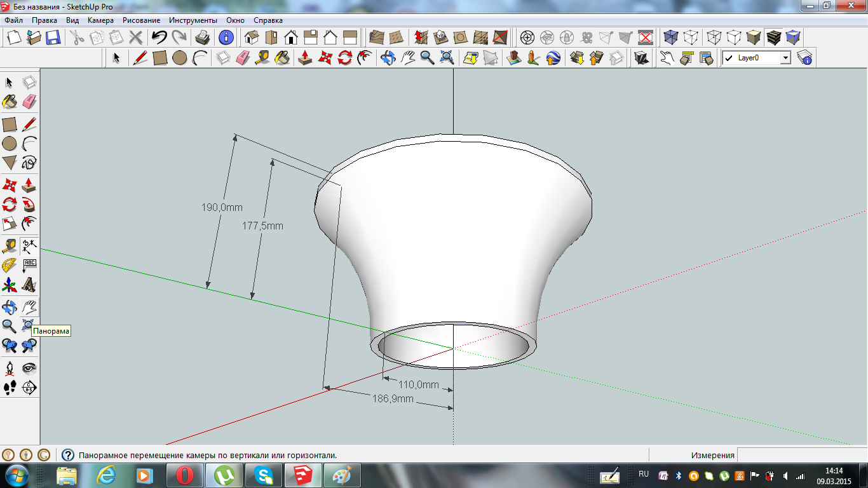This screenshot has width=868, height=488.
Task: Toggle the Wireframe display style
Action: [x=714, y=37]
